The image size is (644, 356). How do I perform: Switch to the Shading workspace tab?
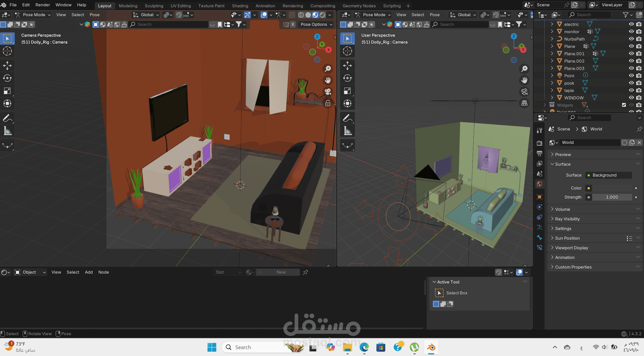pos(240,6)
